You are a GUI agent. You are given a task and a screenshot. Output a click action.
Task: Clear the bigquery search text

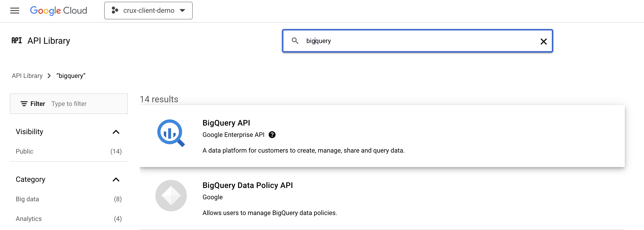click(x=543, y=41)
